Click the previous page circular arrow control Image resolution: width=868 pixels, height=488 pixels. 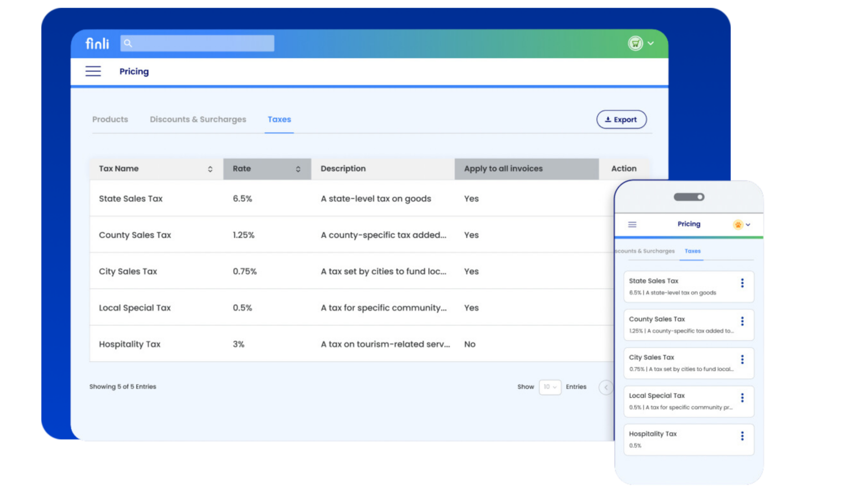606,387
